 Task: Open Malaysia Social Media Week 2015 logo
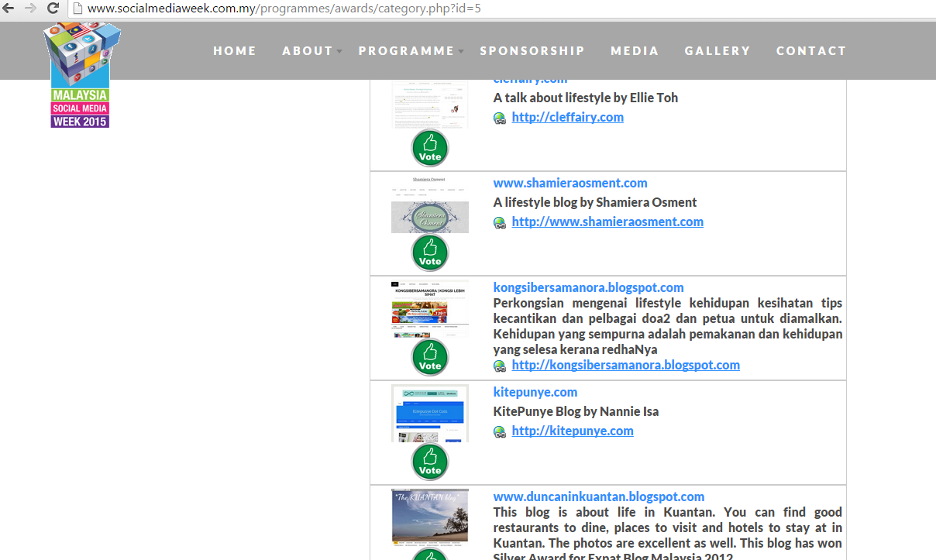coord(81,75)
